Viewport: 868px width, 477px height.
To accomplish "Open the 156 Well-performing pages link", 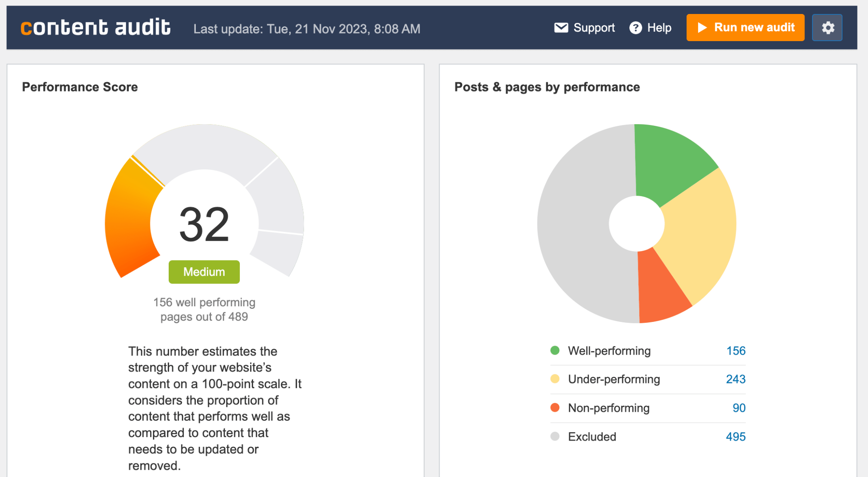I will [737, 351].
